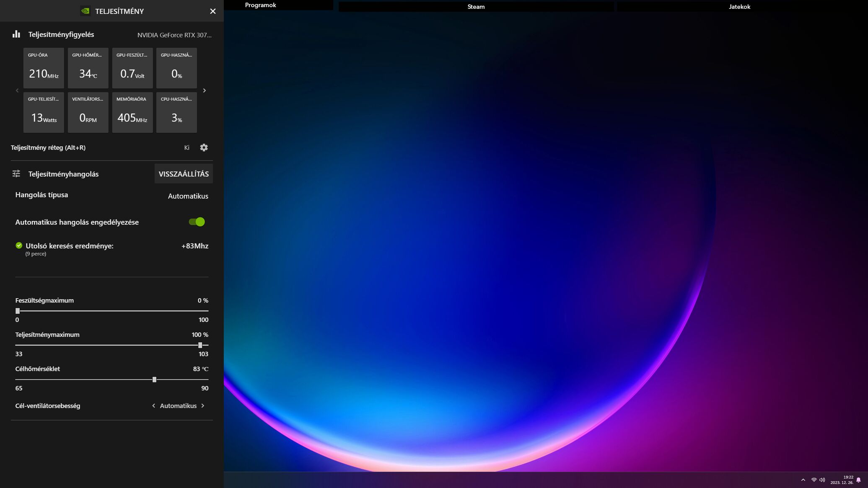Select the GPU temperature 34°C tile
Viewport: 868px width, 488px height.
coord(88,68)
